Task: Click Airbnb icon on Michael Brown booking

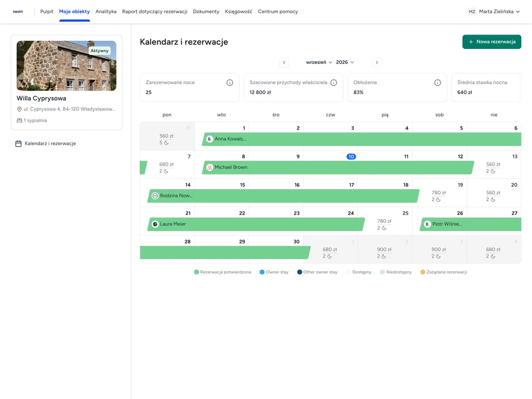Action: pos(210,167)
